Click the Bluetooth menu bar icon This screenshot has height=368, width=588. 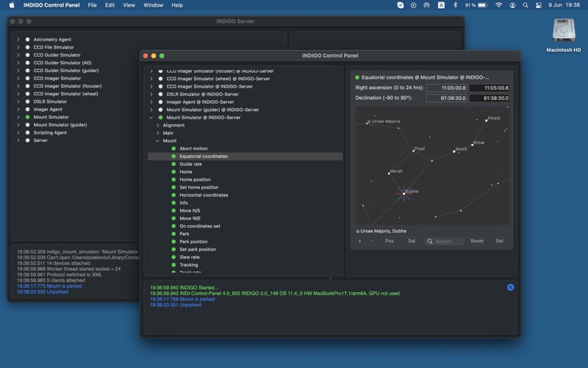coord(455,5)
